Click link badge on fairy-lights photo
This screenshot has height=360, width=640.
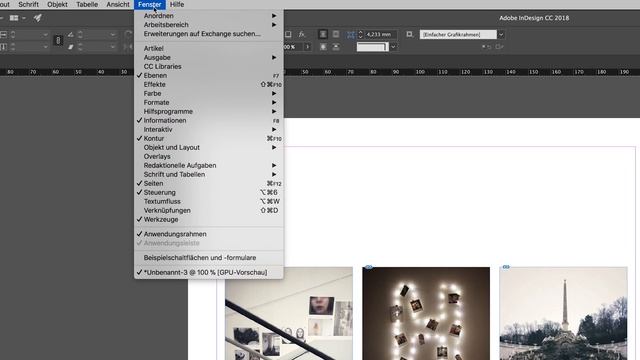[369, 267]
